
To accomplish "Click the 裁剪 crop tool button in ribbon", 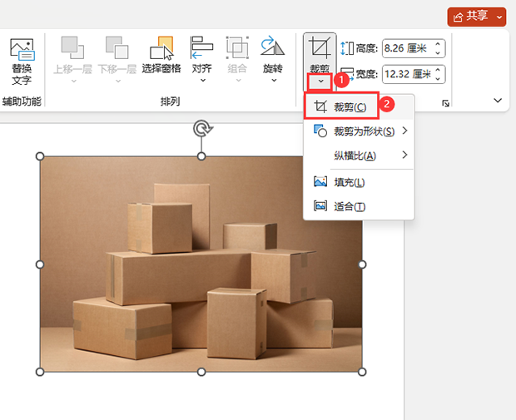I will click(x=320, y=52).
